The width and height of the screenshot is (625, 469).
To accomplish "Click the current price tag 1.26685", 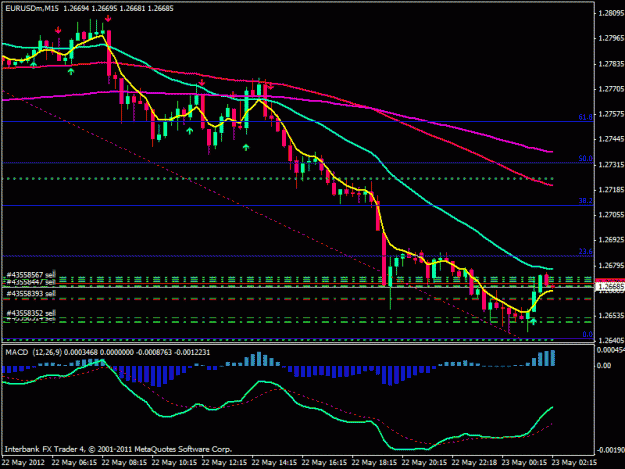I will click(x=611, y=287).
